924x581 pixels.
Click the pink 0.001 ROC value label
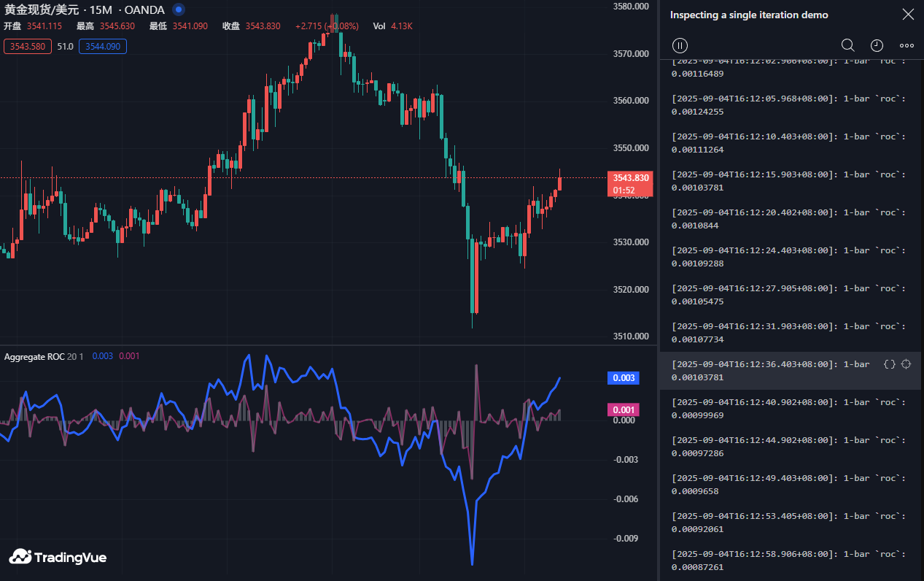pyautogui.click(x=623, y=409)
